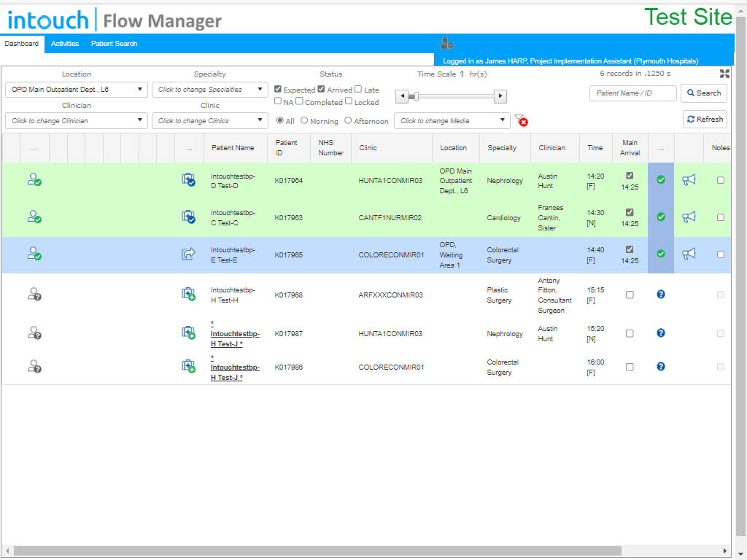Click the add-kit icon for K017986
This screenshot has width=747, height=560.
(189, 366)
